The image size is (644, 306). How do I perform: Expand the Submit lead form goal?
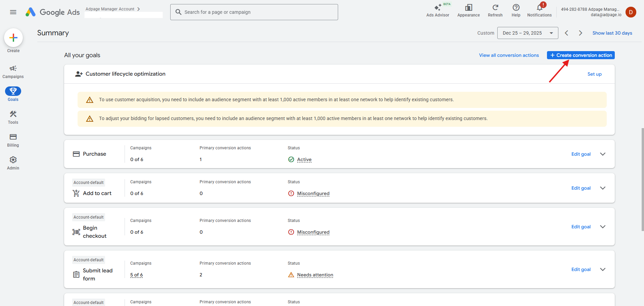pos(603,269)
